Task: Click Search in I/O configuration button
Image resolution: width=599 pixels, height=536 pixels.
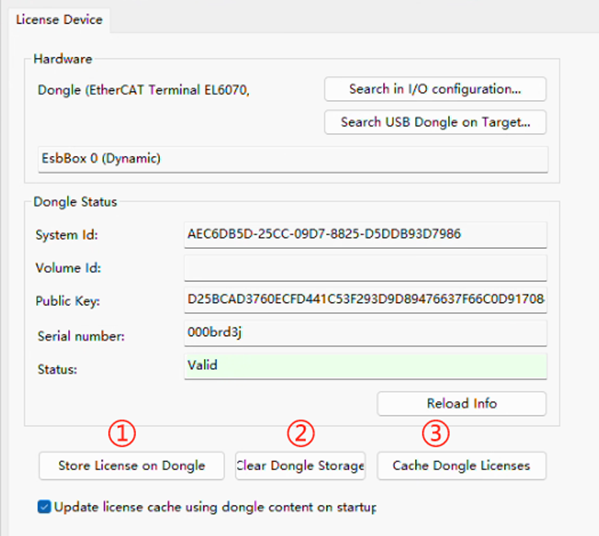Action: [x=435, y=89]
